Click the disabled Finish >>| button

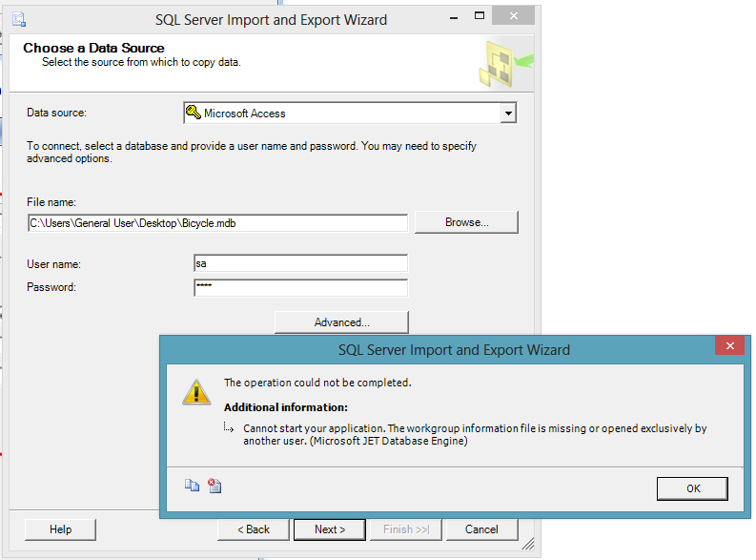[x=406, y=529]
